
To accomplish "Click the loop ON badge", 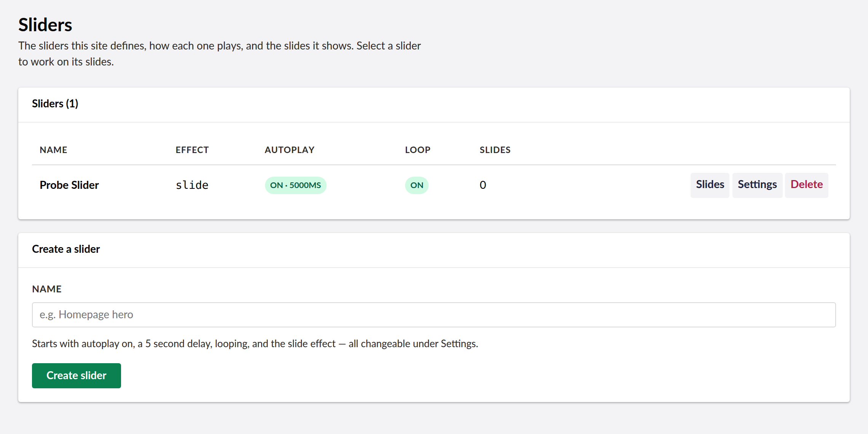I will (x=416, y=185).
